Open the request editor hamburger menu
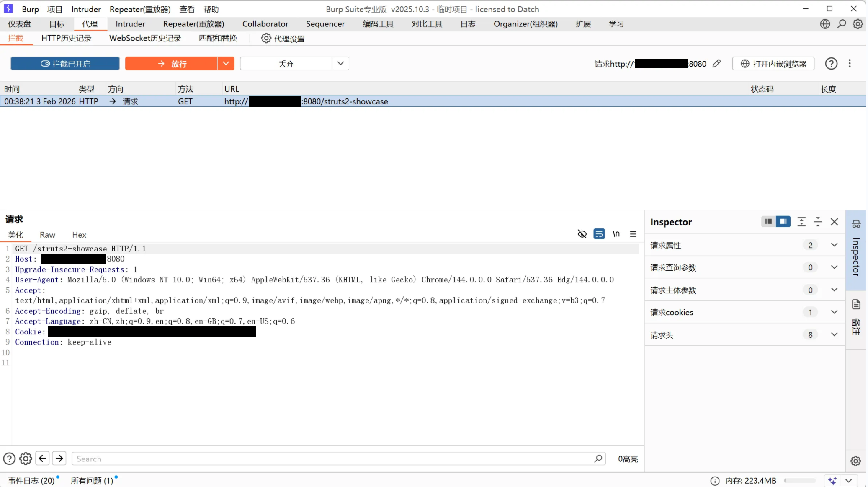 [x=633, y=234]
